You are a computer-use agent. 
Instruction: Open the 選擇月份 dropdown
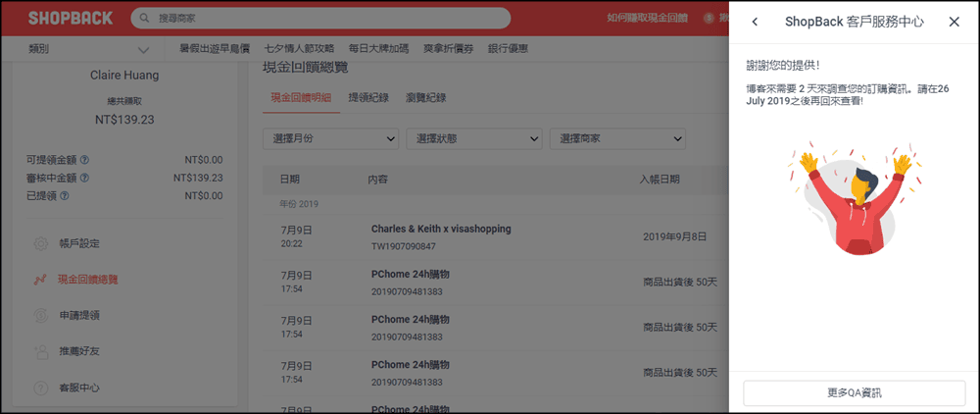[330, 139]
